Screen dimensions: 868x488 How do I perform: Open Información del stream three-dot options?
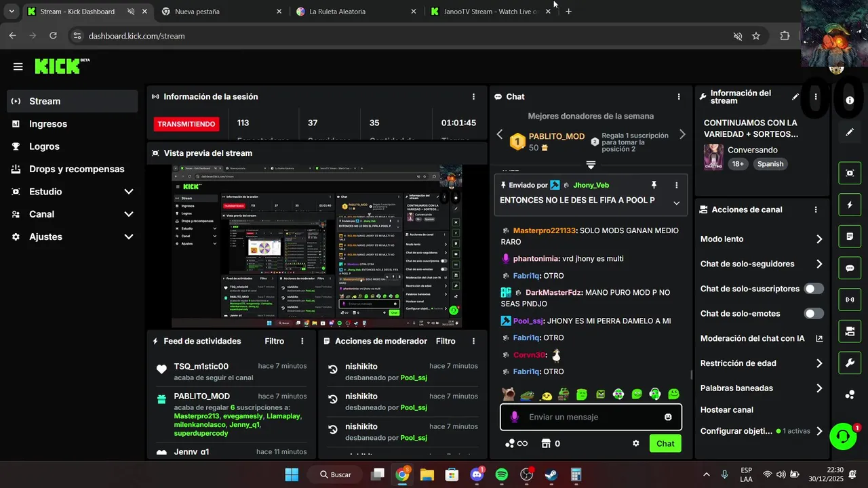coord(816,97)
